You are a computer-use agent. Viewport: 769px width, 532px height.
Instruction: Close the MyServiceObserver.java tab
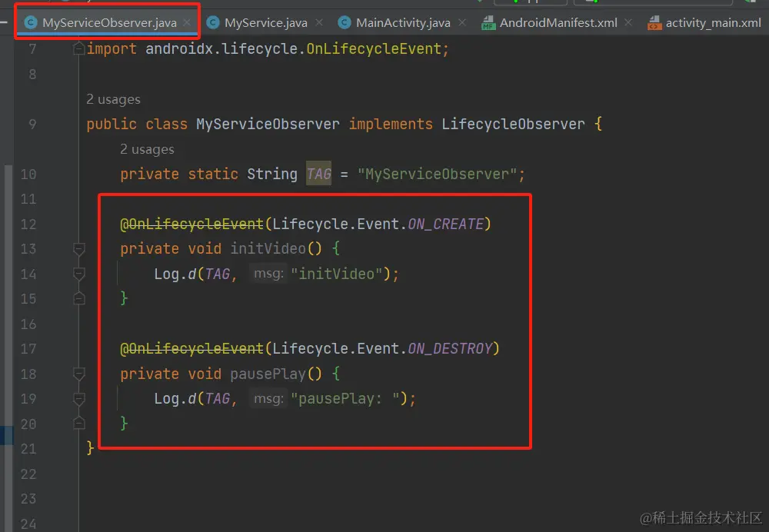coord(187,22)
